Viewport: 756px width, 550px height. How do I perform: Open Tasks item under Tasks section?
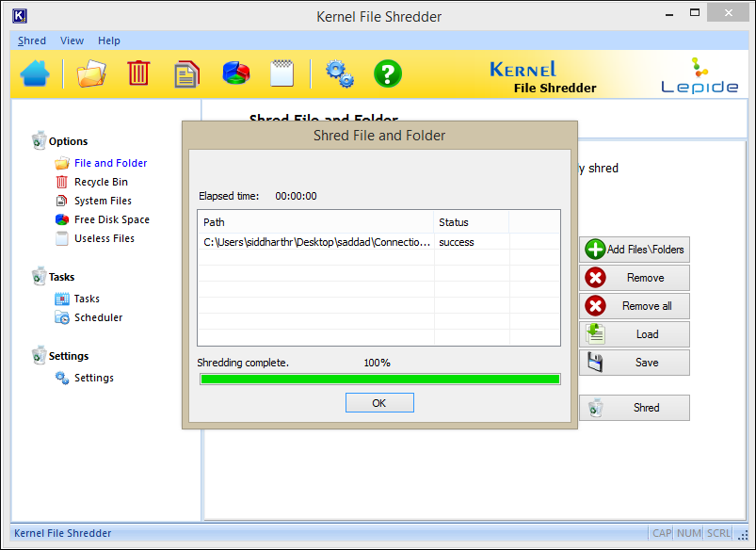(87, 299)
